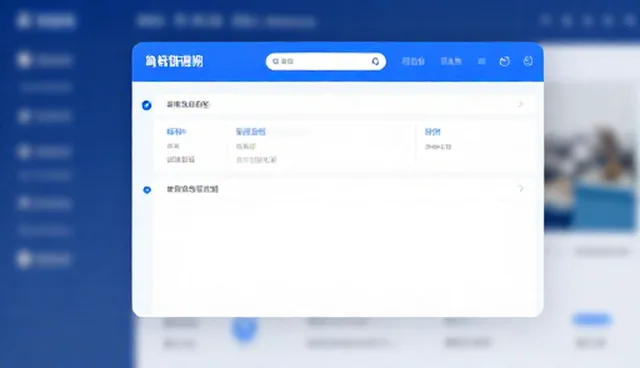Viewport: 640px width, 368px height.
Task: Collapse the first row using its chevron arrow
Action: [x=520, y=104]
